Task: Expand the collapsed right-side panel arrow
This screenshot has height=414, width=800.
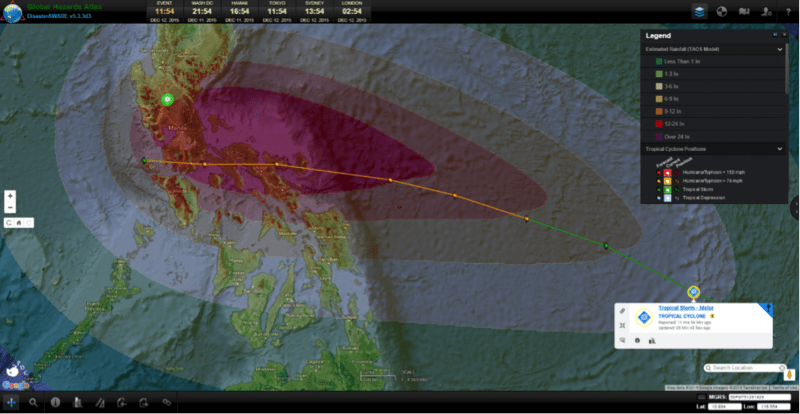Action: click(x=795, y=207)
